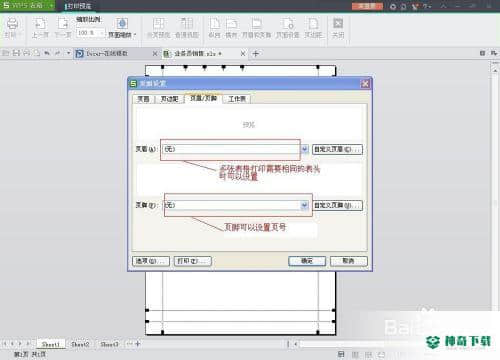Go to next page (下一页) in preview
Image resolution: width=500 pixels, height=360 pixels.
tap(63, 28)
